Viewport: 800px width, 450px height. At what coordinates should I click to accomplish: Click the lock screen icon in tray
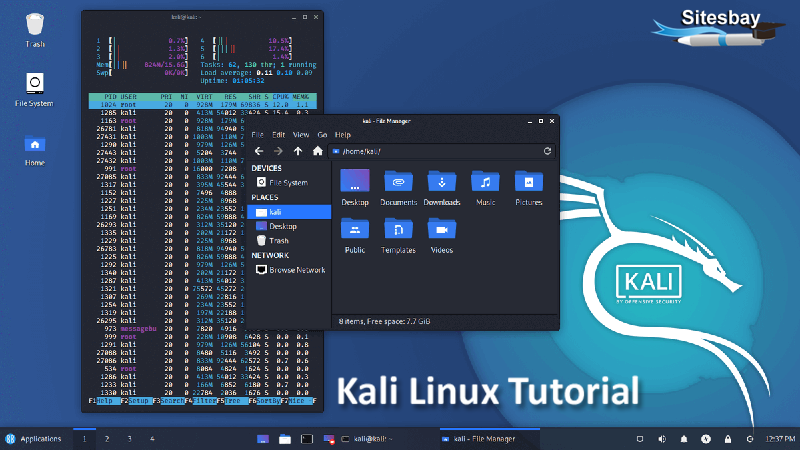tap(728, 439)
